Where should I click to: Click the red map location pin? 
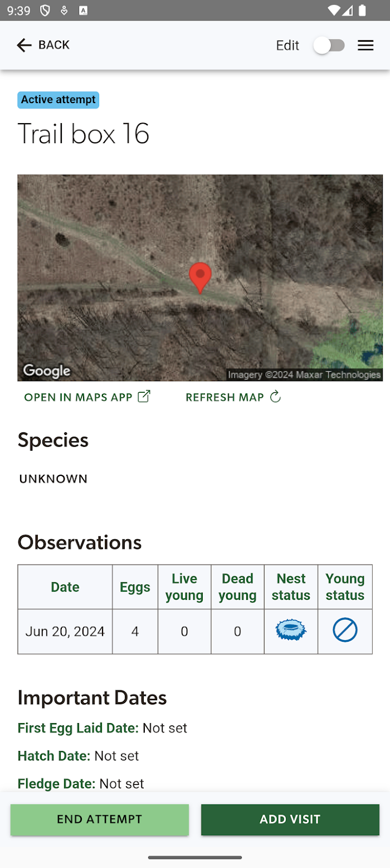pyautogui.click(x=200, y=277)
